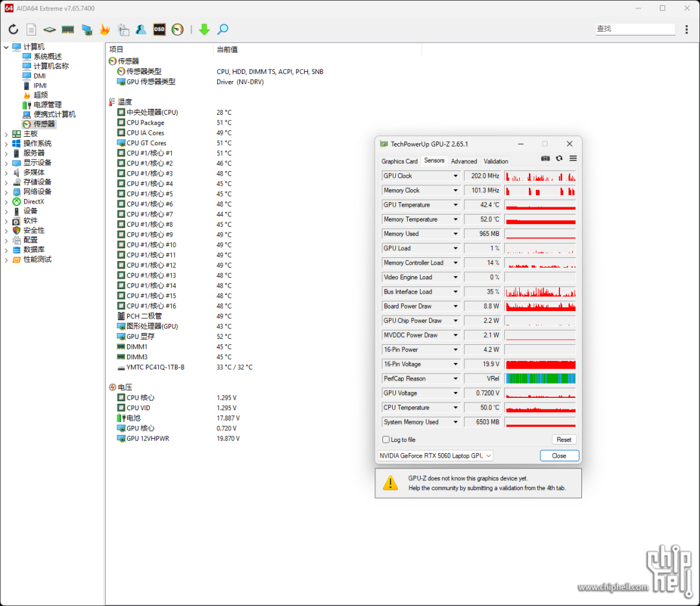
Task: Collapse the 计算机 tree node
Action: coord(6,47)
